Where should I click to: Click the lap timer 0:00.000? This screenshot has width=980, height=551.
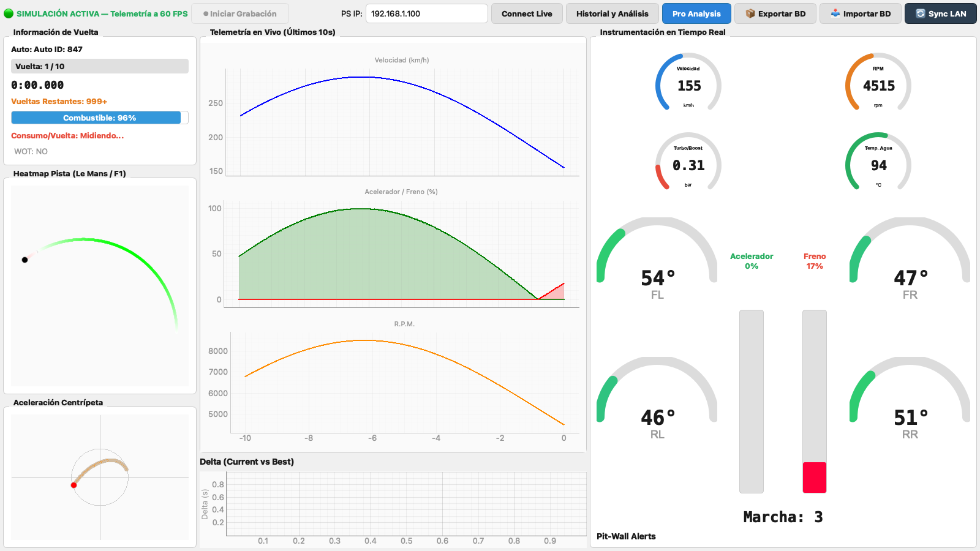[x=37, y=85]
